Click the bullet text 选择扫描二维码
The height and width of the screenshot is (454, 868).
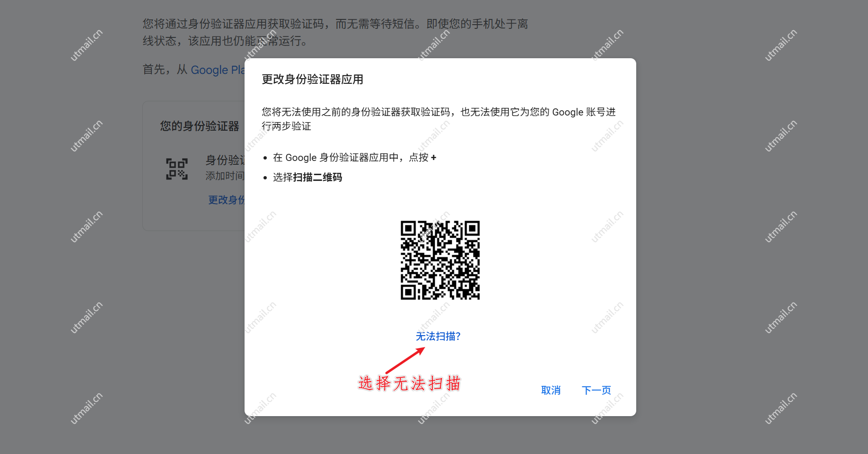point(307,177)
